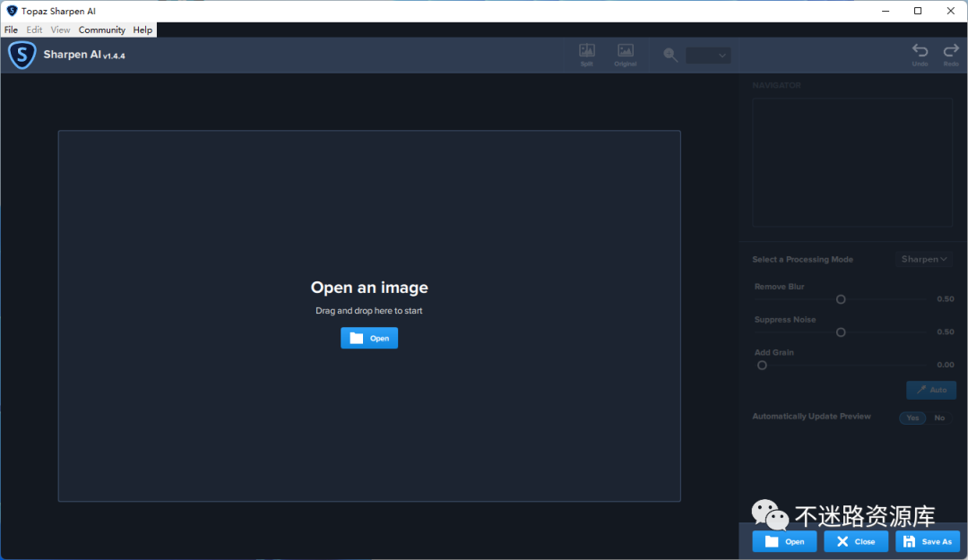
Task: Minimize the Topaz Sharpen AI window
Action: [886, 11]
